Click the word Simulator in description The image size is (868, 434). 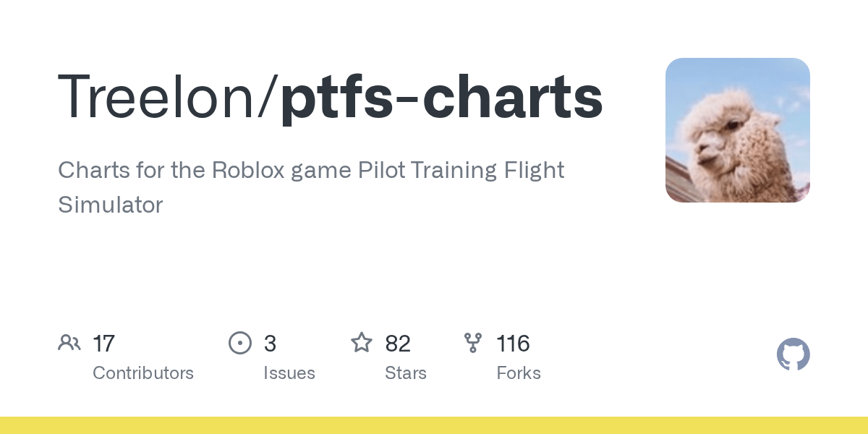click(x=111, y=205)
